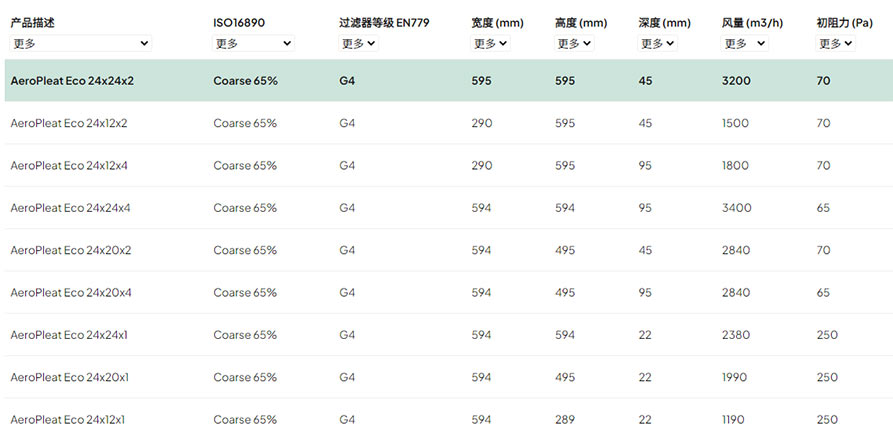
Task: Expand the ISO16890 filter dropdown
Action: point(253,43)
